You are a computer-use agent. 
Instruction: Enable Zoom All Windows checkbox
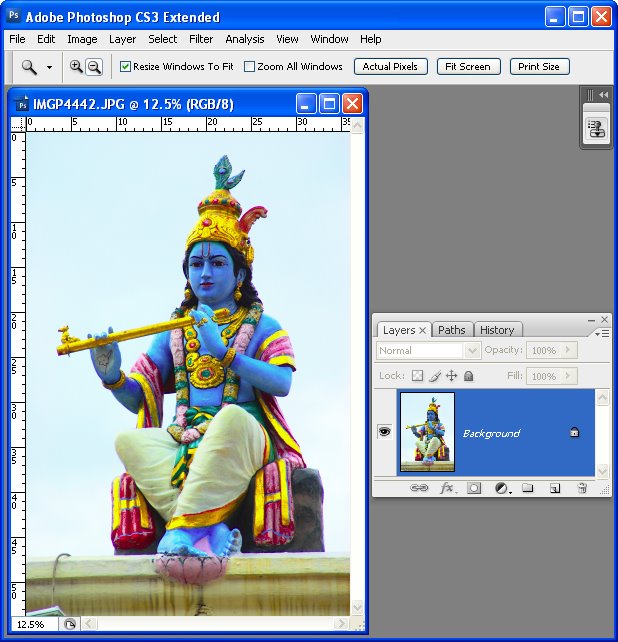tap(249, 66)
